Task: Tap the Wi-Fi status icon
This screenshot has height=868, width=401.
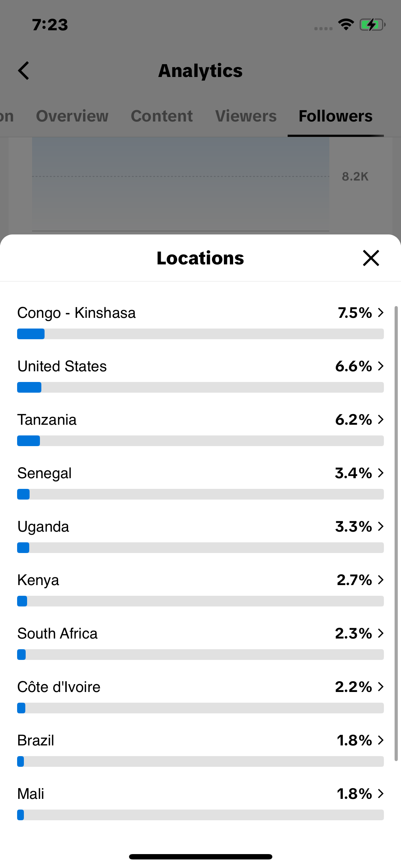Action: (x=346, y=25)
